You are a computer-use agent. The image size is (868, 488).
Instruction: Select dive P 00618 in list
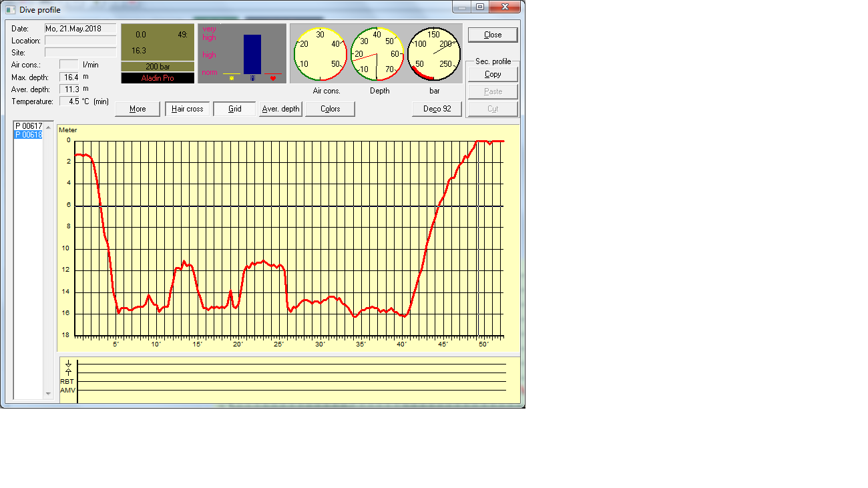coord(28,135)
